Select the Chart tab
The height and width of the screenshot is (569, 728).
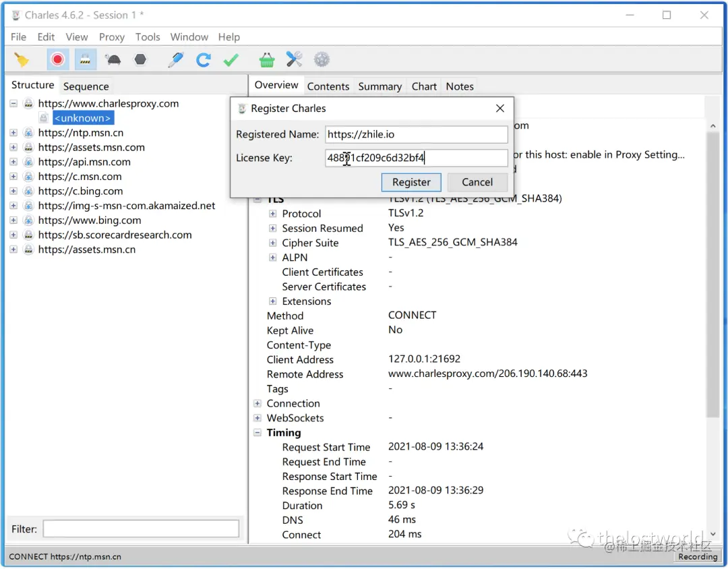pyautogui.click(x=424, y=86)
